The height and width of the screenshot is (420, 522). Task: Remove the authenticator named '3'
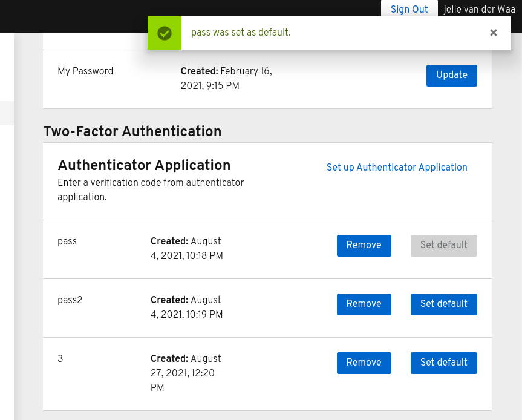click(364, 363)
